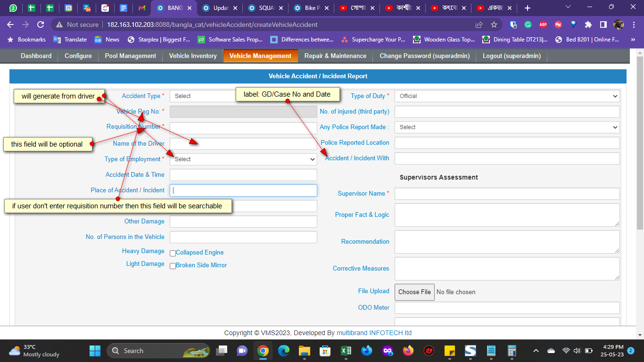Open Microsoft Edge from the taskbar

(x=283, y=351)
